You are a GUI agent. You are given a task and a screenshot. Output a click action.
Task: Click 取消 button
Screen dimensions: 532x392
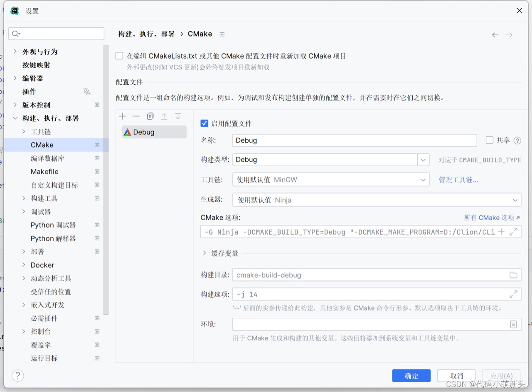coord(456,376)
